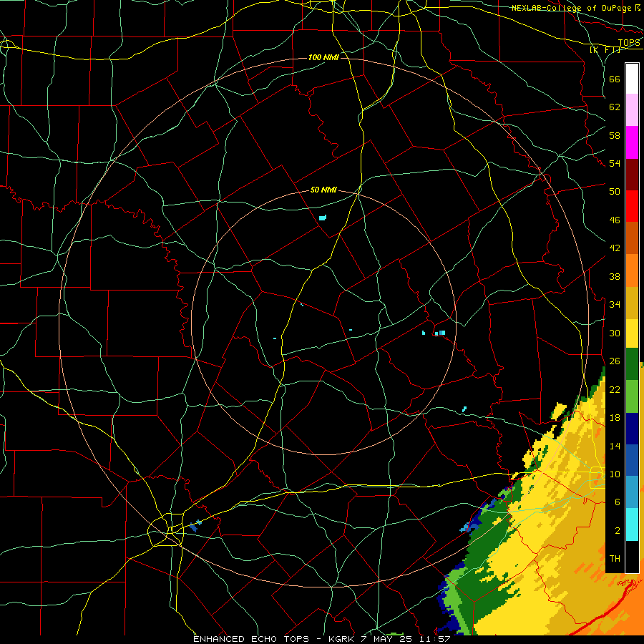
Task: Click the legend value '30'
Action: (615, 333)
